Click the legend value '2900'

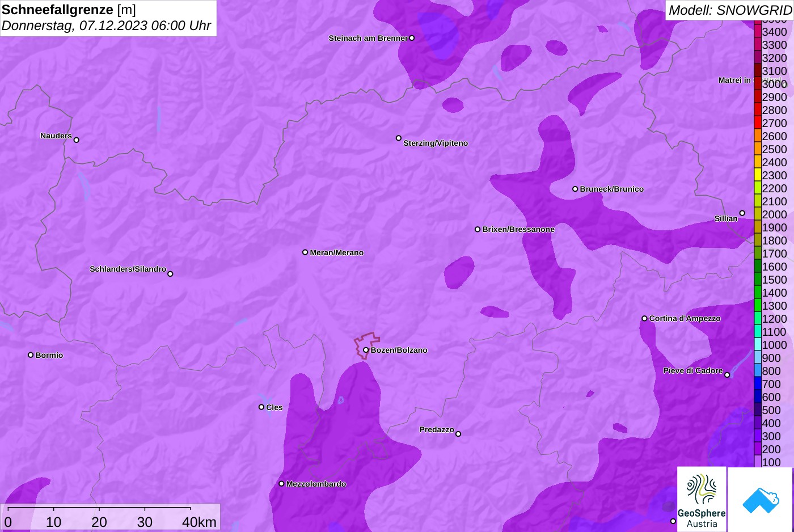[x=774, y=97]
